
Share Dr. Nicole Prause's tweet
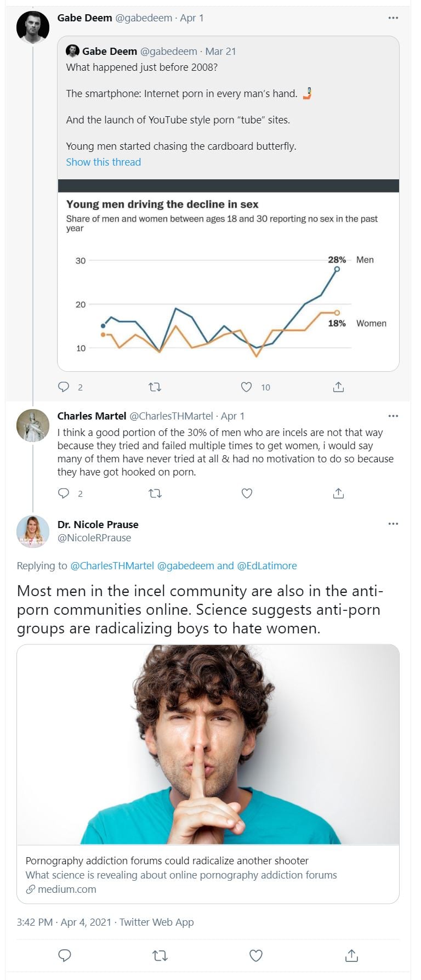click(x=351, y=956)
